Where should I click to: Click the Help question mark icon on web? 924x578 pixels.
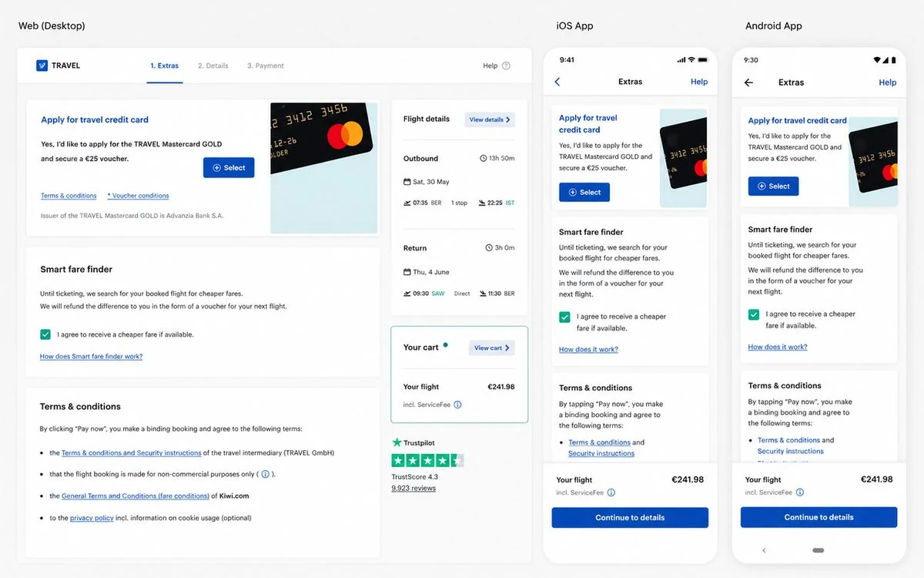(506, 66)
